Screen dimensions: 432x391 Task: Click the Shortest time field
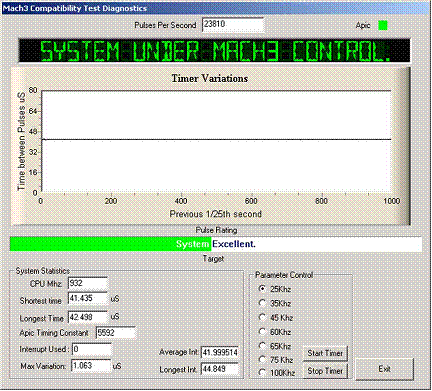click(88, 298)
